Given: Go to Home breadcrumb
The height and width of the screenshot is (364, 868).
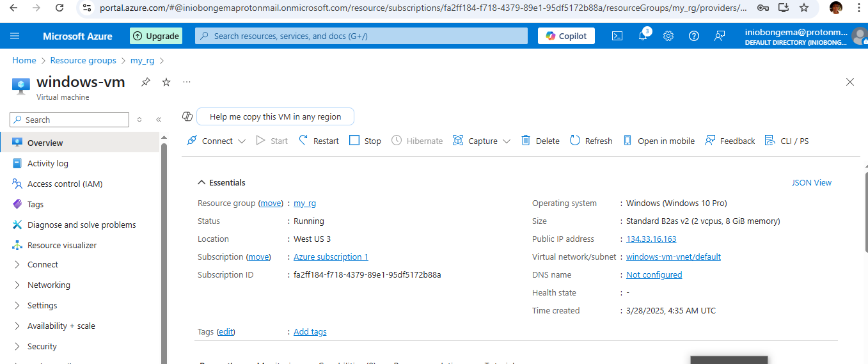Looking at the screenshot, I should pos(24,60).
